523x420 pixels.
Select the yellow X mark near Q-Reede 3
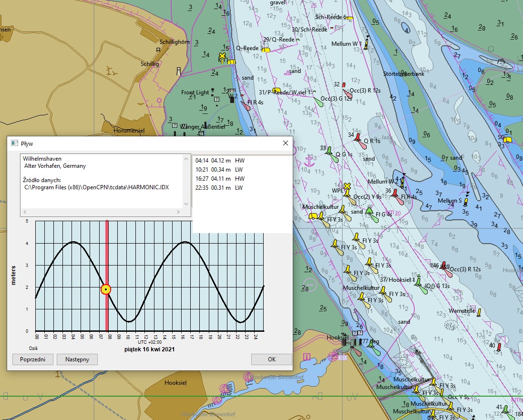point(223,56)
